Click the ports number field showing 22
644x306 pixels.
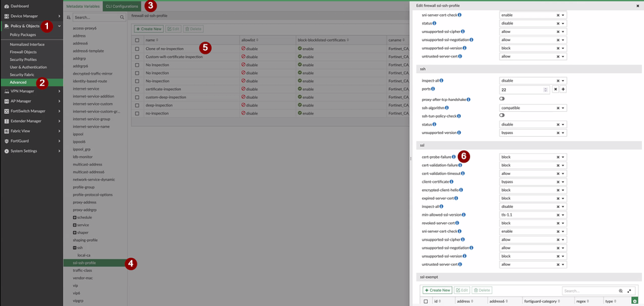click(x=525, y=90)
